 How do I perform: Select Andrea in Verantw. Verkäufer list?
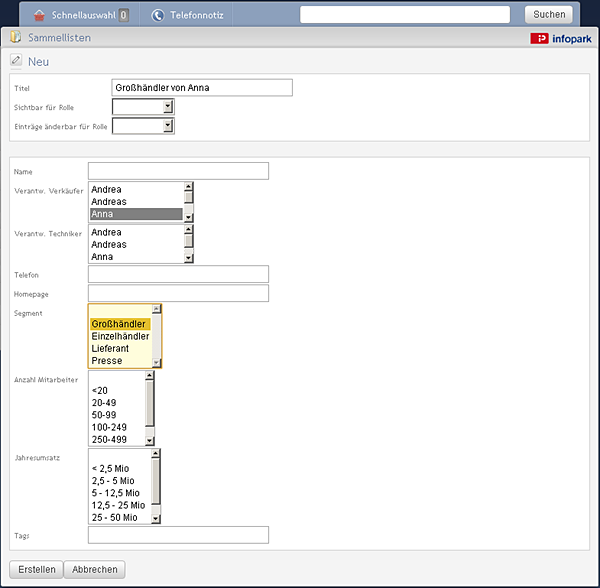(x=136, y=189)
